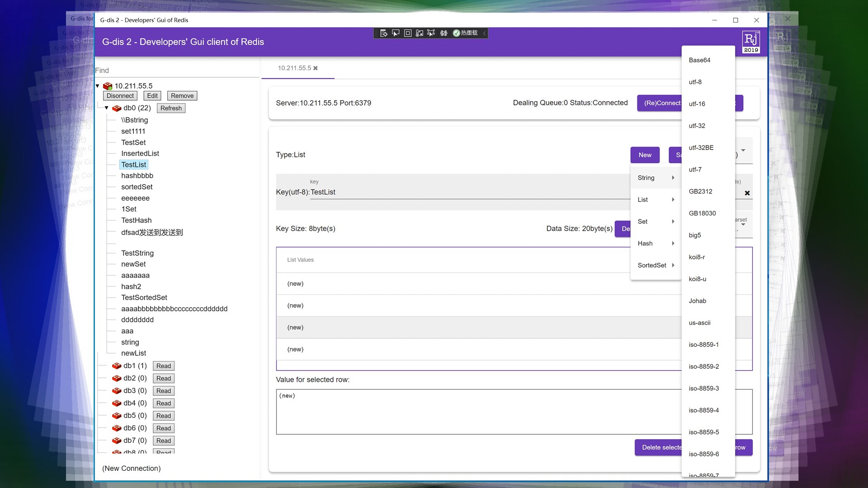Click the key name input field
Image resolution: width=868 pixels, height=488 pixels.
click(x=470, y=192)
